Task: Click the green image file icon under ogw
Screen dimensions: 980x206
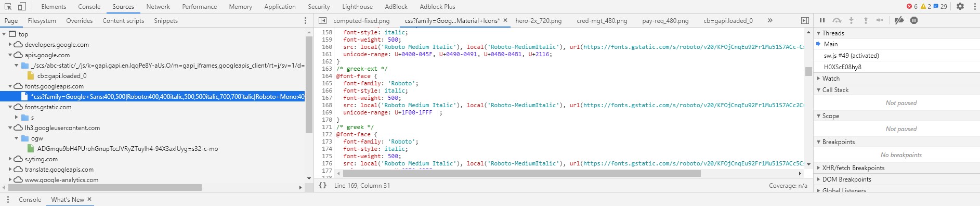Action: [31, 148]
